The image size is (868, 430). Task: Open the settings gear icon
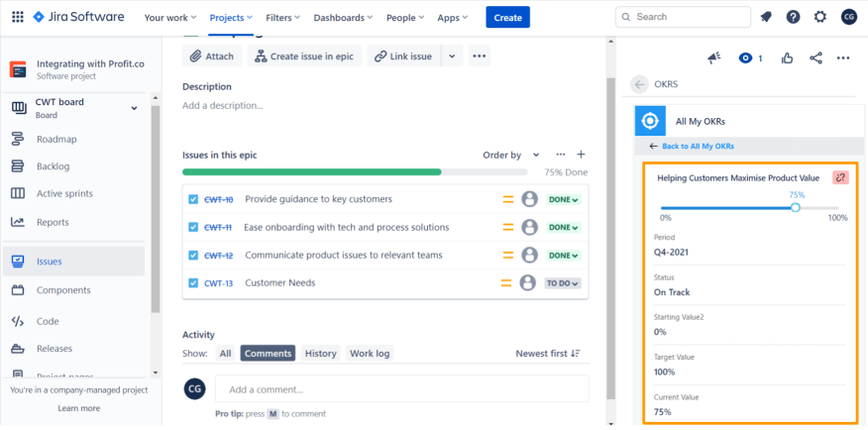click(x=819, y=17)
